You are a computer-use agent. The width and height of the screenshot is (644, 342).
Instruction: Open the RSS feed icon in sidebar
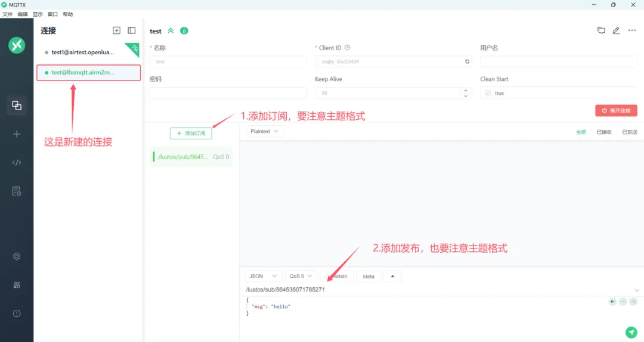pyautogui.click(x=17, y=285)
